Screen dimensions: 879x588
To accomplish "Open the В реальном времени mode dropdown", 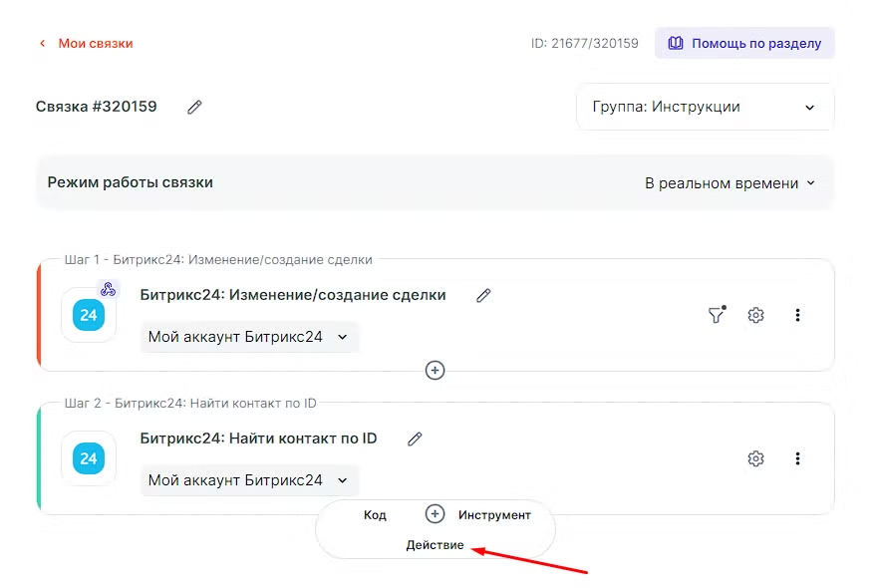I will click(x=730, y=183).
